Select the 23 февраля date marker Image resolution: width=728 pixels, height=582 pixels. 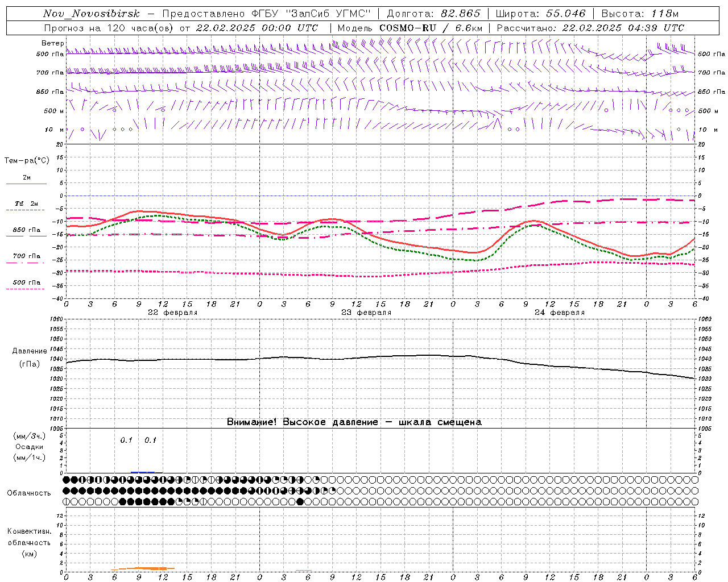pyautogui.click(x=366, y=313)
